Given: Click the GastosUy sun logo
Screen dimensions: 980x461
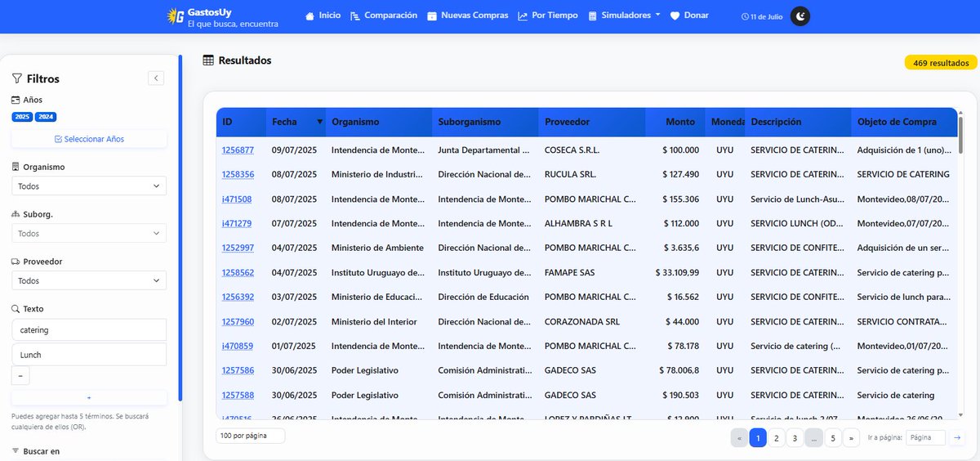Looking at the screenshot, I should tap(174, 16).
